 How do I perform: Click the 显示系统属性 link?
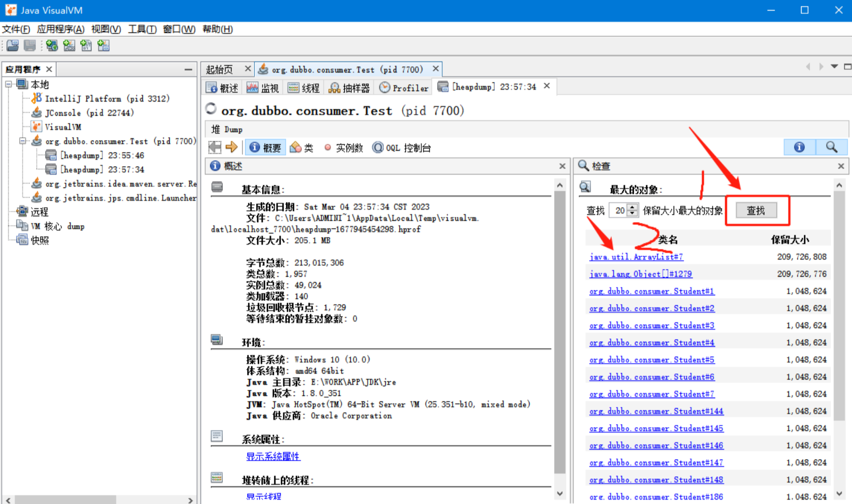(x=273, y=456)
